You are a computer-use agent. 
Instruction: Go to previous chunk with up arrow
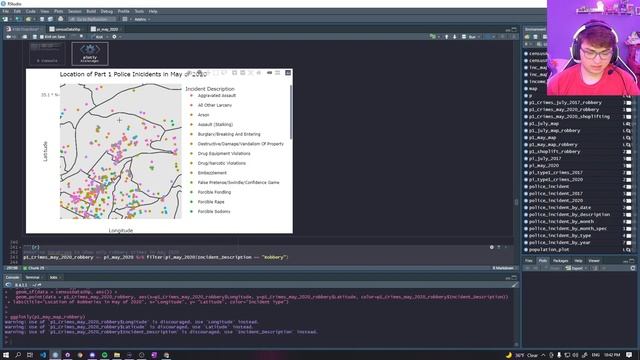click(x=447, y=37)
